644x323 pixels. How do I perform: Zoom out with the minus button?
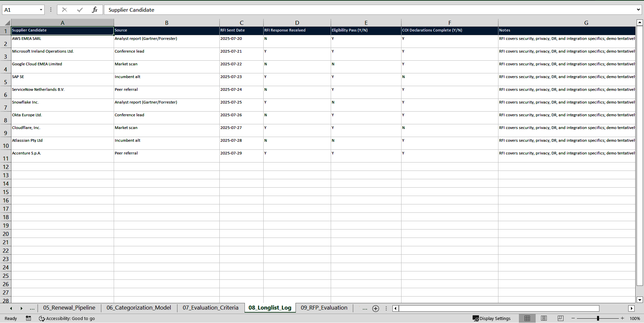coord(573,318)
